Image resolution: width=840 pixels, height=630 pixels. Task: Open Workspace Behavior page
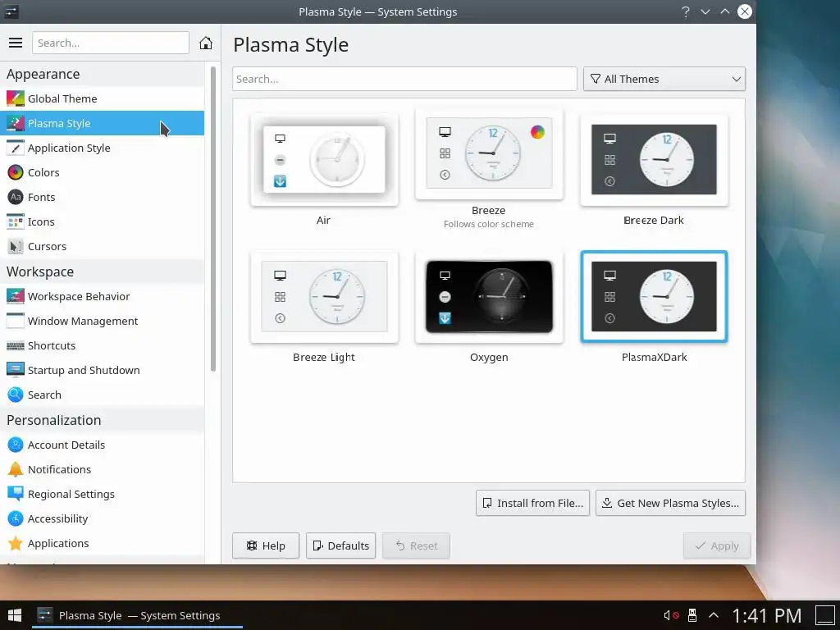click(102, 296)
